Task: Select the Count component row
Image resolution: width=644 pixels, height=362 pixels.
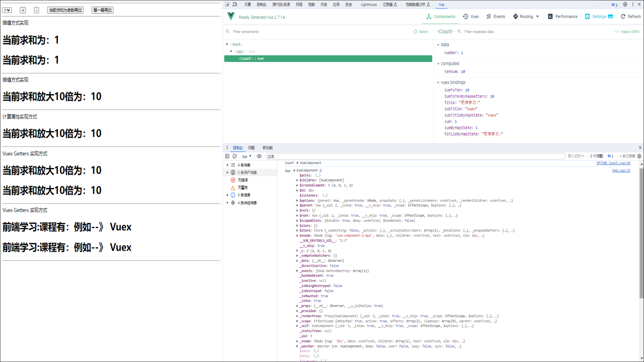Action: (x=328, y=59)
